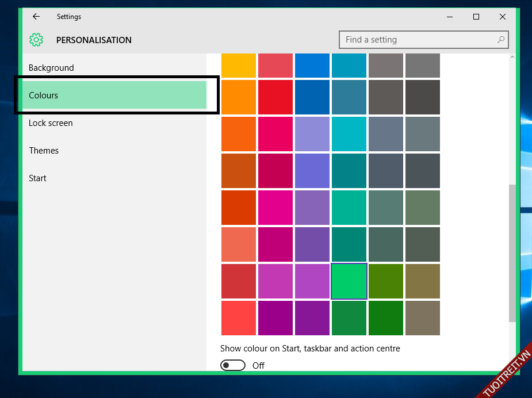The width and height of the screenshot is (532, 398).
Task: Go to Lock screen settings
Action: 51,123
